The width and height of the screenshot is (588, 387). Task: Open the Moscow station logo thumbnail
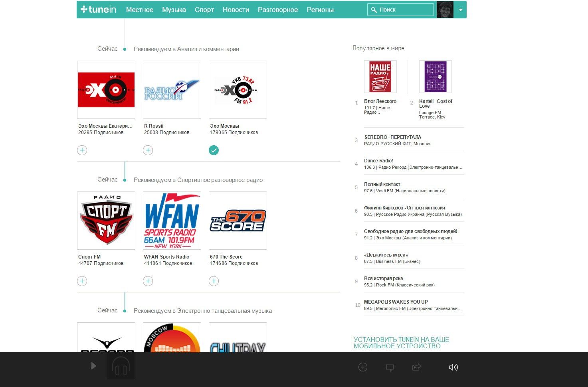coord(172,338)
